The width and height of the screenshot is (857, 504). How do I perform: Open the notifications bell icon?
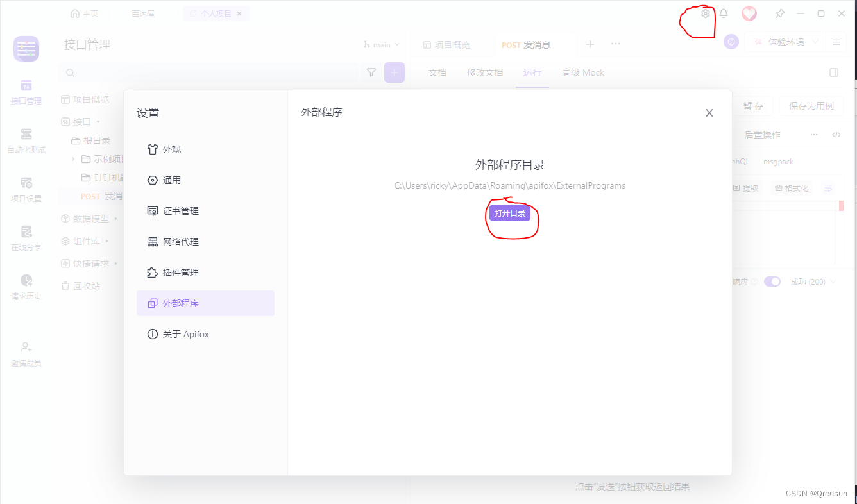724,13
